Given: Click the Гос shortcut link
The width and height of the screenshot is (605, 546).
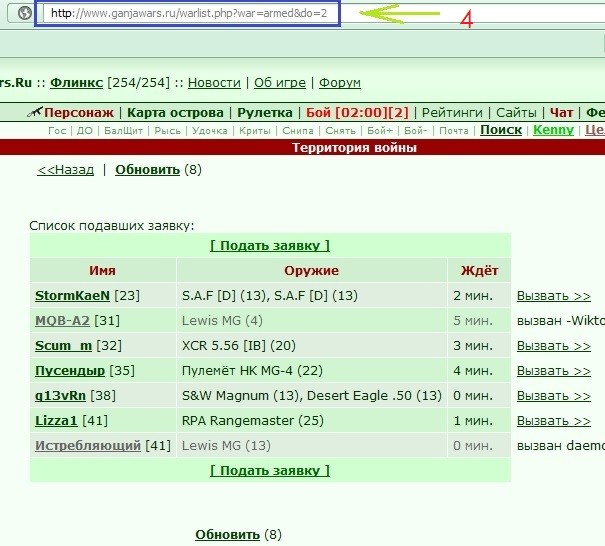Looking at the screenshot, I should point(57,131).
